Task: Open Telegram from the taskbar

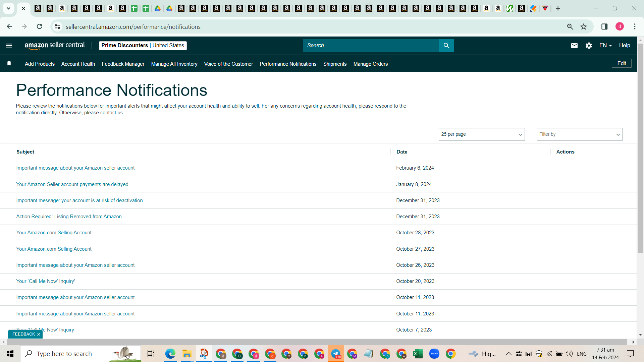Action: [336, 354]
